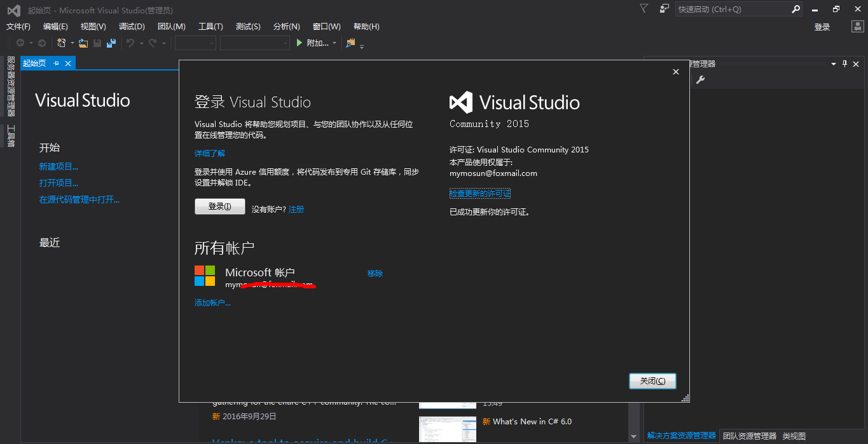The image size is (868, 444).
Task: Click the notifications flag icon
Action: pyautogui.click(x=644, y=9)
